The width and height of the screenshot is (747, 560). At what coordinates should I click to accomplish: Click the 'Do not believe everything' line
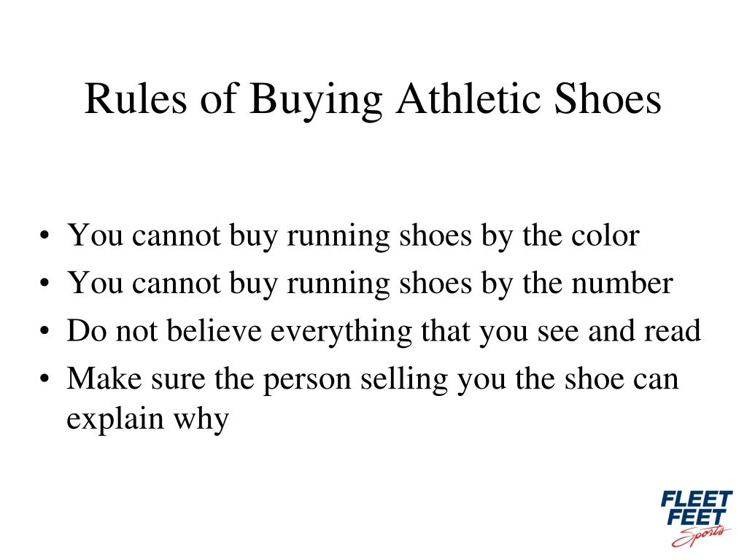tap(384, 331)
